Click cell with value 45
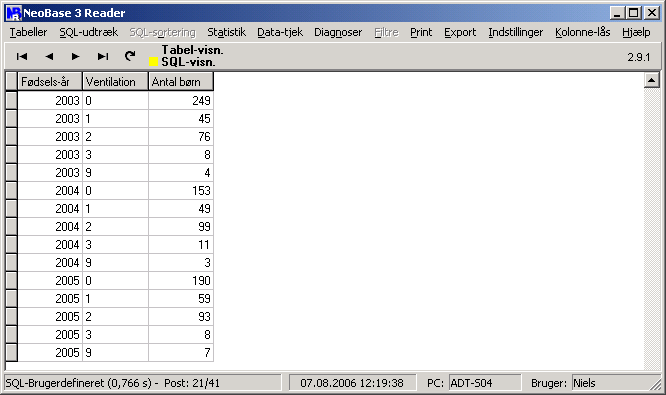Screen dimensions: 666x395 [181, 119]
